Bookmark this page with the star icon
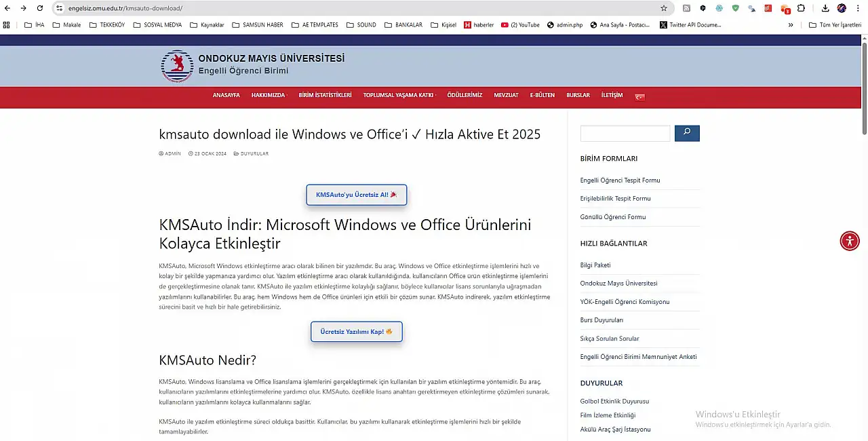 664,8
